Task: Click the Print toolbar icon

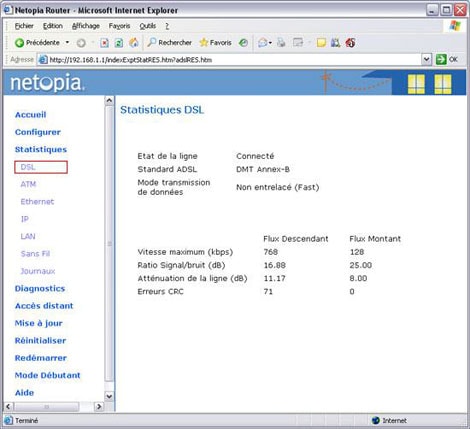Action: click(x=281, y=43)
